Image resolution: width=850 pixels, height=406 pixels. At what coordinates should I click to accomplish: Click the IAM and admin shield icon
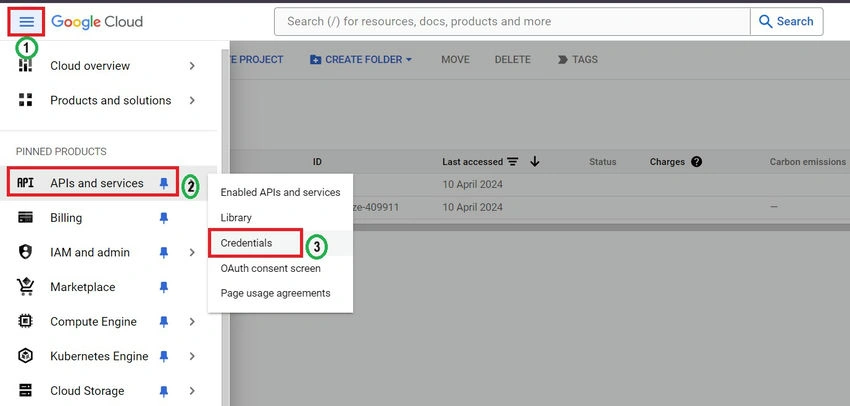(25, 252)
